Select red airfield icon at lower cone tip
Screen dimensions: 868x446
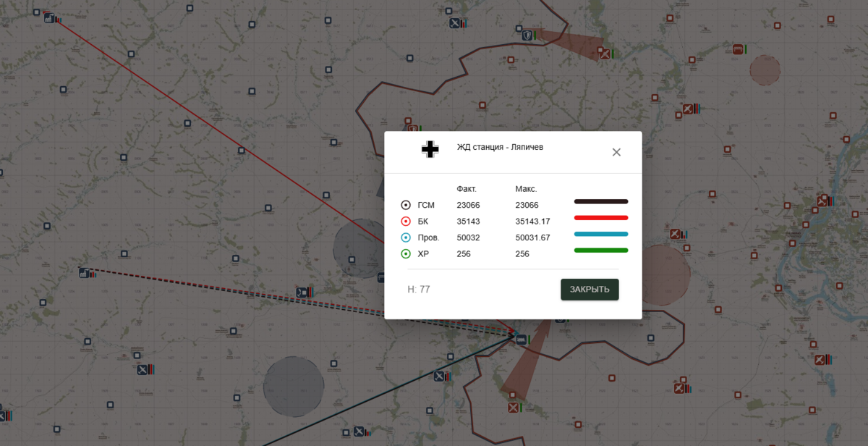point(513,408)
